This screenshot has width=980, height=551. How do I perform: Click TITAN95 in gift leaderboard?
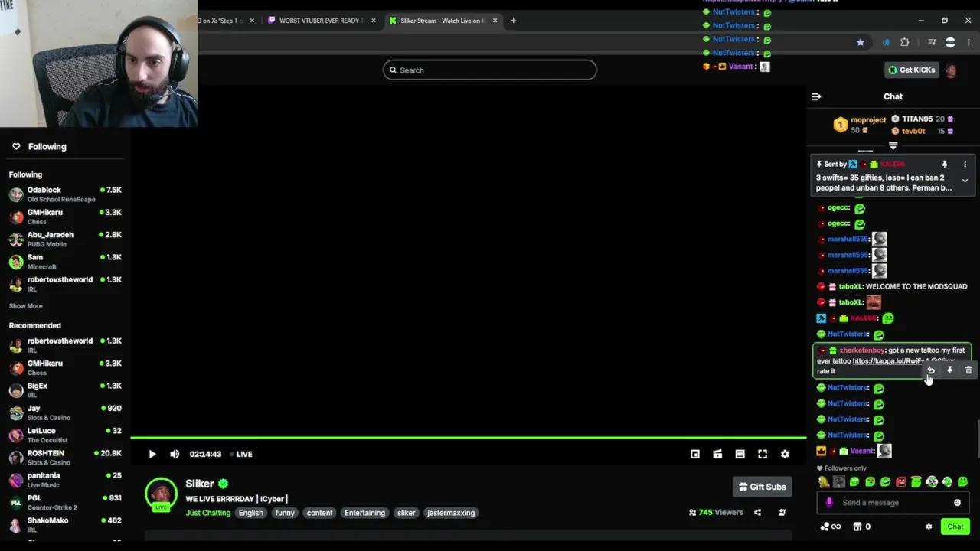point(916,119)
